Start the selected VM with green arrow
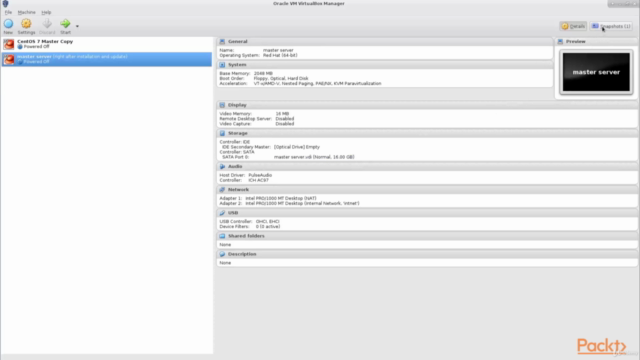 point(65,24)
